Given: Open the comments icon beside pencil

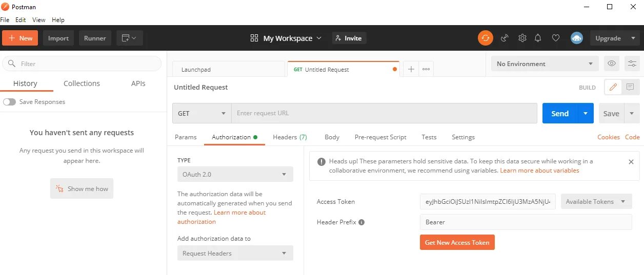Looking at the screenshot, I should click(630, 87).
